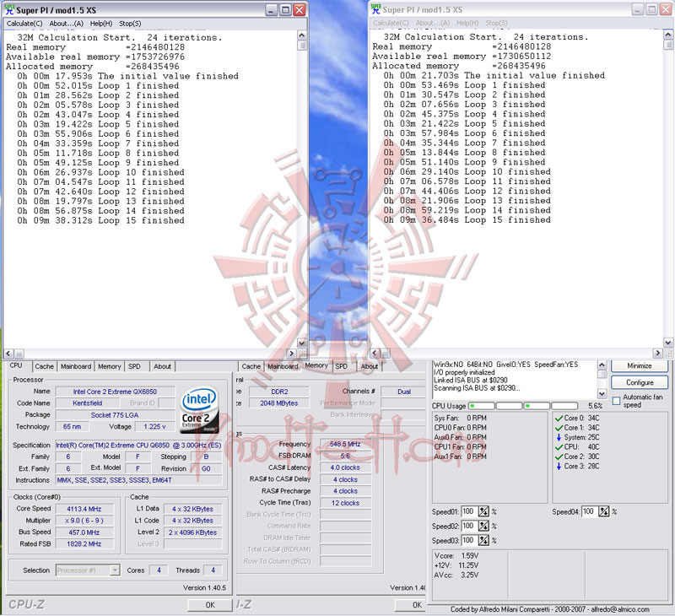Viewport: 675px width, 616px height.
Task: Click Stop(S) in right Super PI window
Action: [496, 23]
